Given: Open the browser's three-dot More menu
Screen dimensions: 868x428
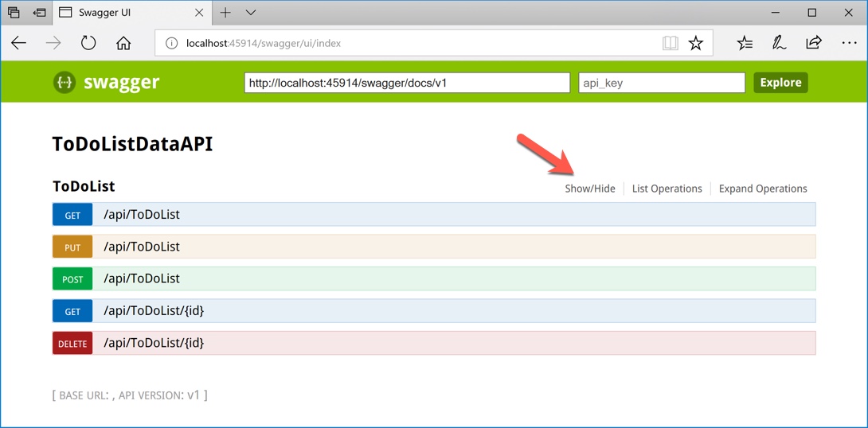Looking at the screenshot, I should pos(849,43).
